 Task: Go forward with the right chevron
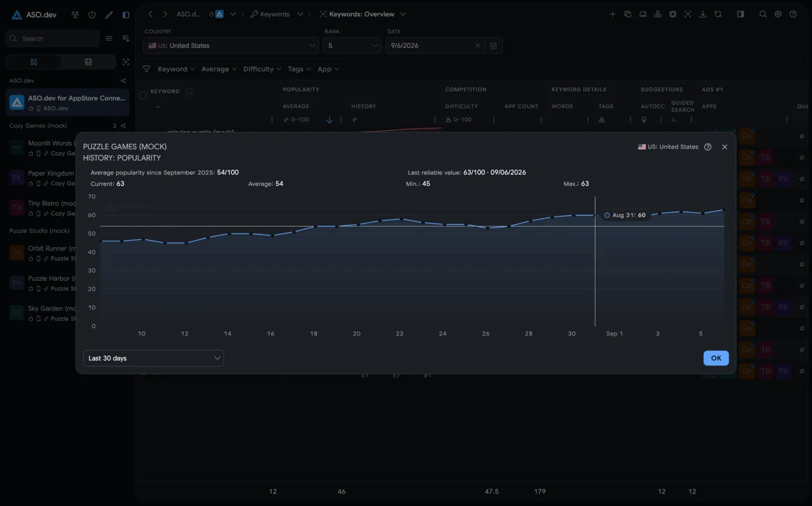coord(165,14)
